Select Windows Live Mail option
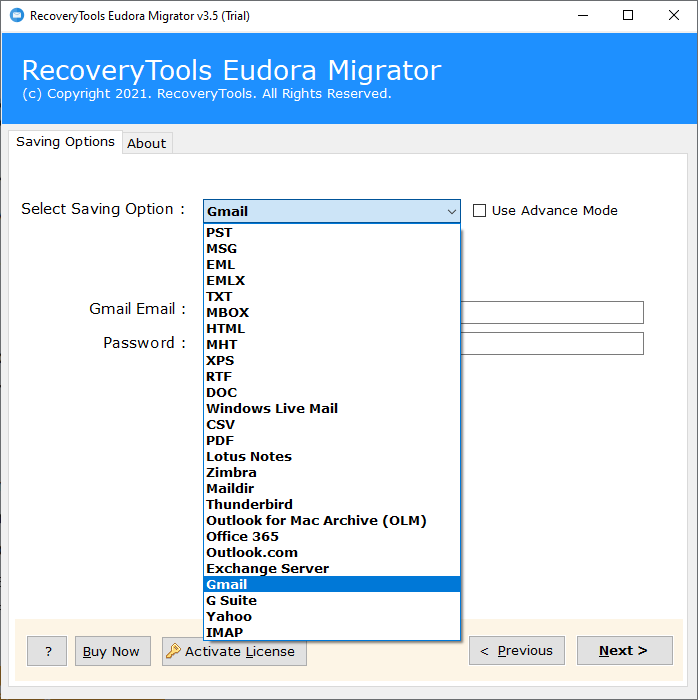The height and width of the screenshot is (700, 698). click(x=332, y=408)
